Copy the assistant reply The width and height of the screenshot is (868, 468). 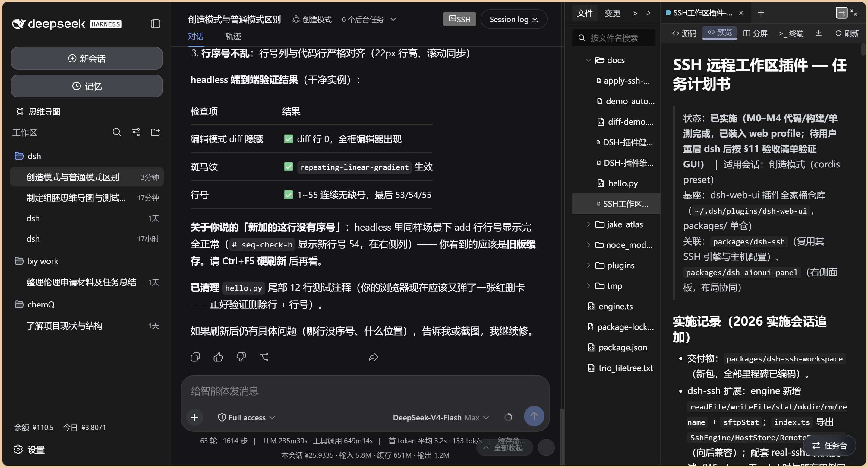coord(195,357)
